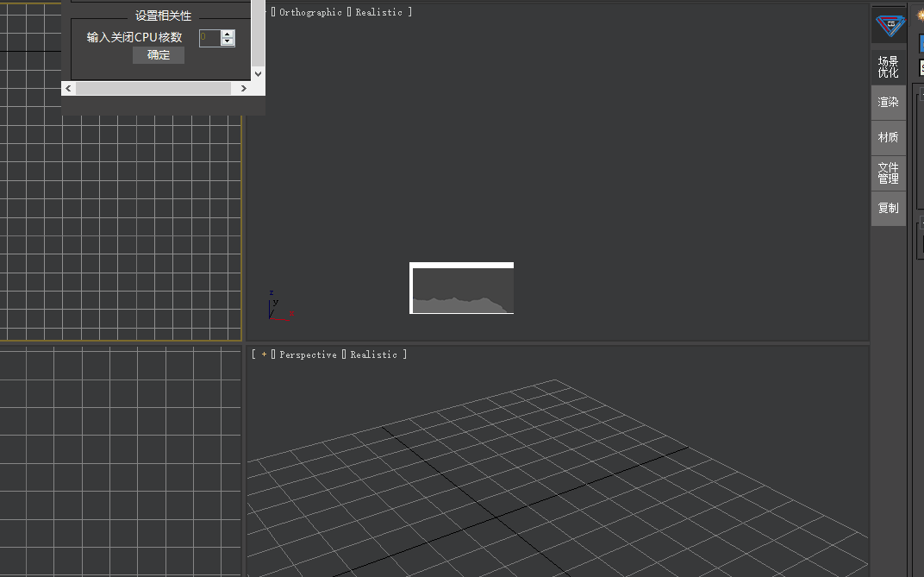The height and width of the screenshot is (577, 924).
Task: Open the Perspective viewport view menu
Action: (x=308, y=354)
